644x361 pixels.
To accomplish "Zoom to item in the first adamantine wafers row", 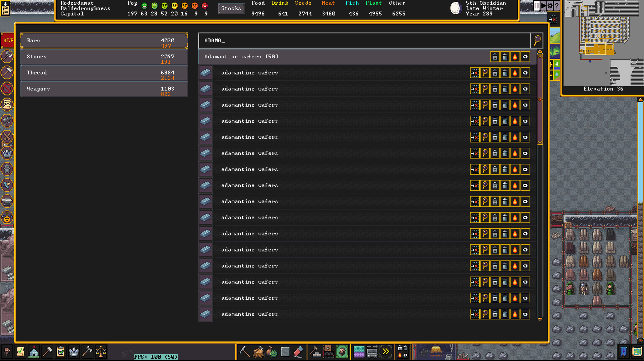I will click(x=475, y=73).
